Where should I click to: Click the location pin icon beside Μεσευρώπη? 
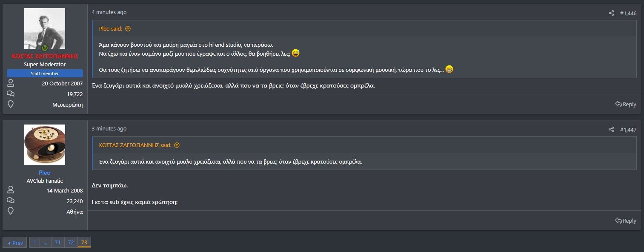pyautogui.click(x=11, y=104)
